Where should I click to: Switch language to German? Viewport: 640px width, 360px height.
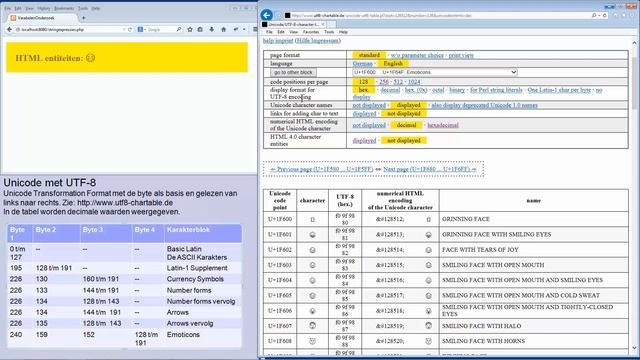362,64
